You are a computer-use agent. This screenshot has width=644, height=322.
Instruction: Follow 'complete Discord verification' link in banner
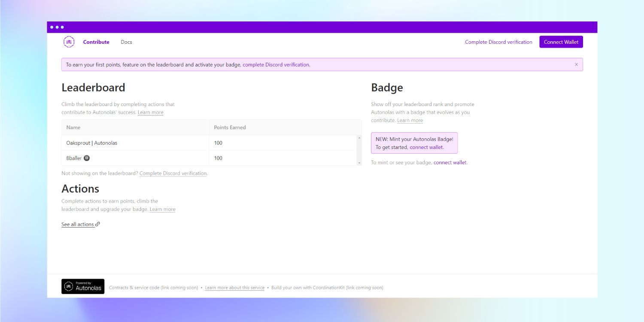point(276,65)
